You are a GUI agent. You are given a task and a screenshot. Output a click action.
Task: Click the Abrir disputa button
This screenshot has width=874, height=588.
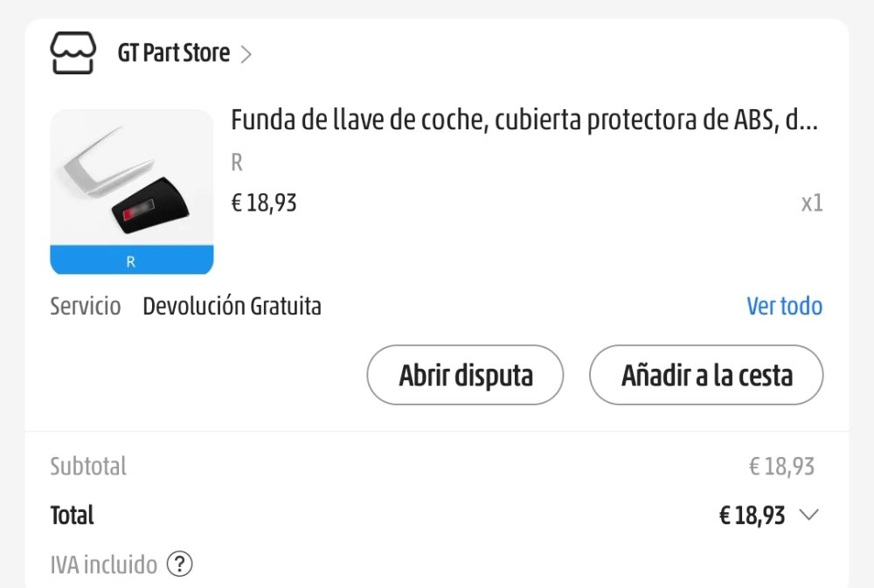(x=466, y=375)
